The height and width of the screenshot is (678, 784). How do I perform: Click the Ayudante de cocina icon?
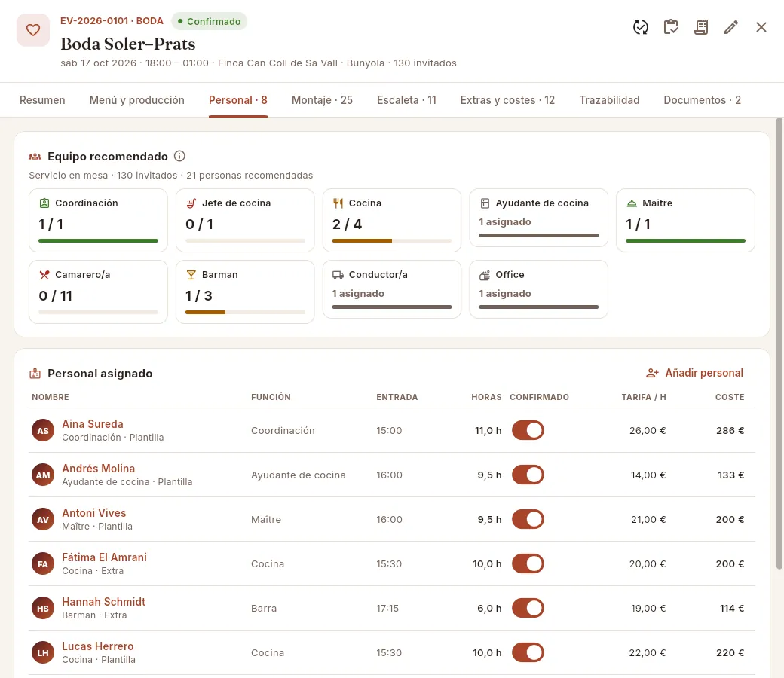485,203
